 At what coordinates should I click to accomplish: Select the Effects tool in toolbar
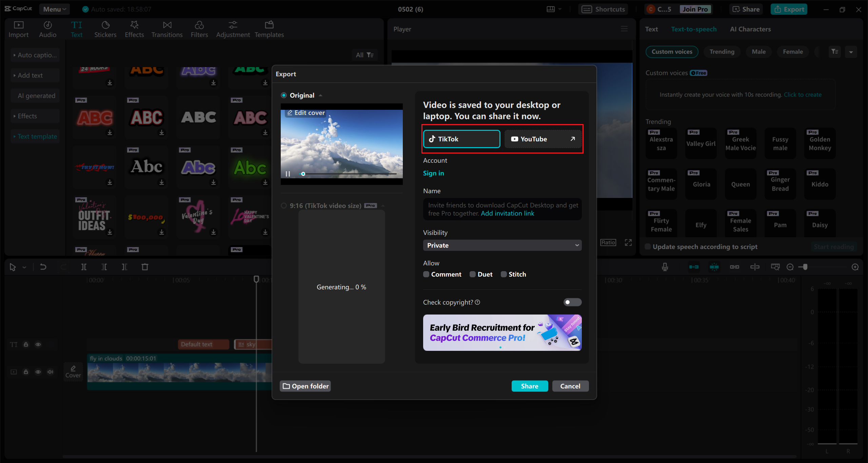coord(134,29)
